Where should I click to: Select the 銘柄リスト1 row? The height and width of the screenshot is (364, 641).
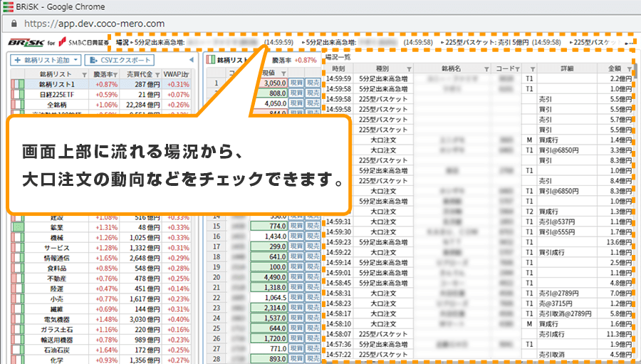point(57,84)
